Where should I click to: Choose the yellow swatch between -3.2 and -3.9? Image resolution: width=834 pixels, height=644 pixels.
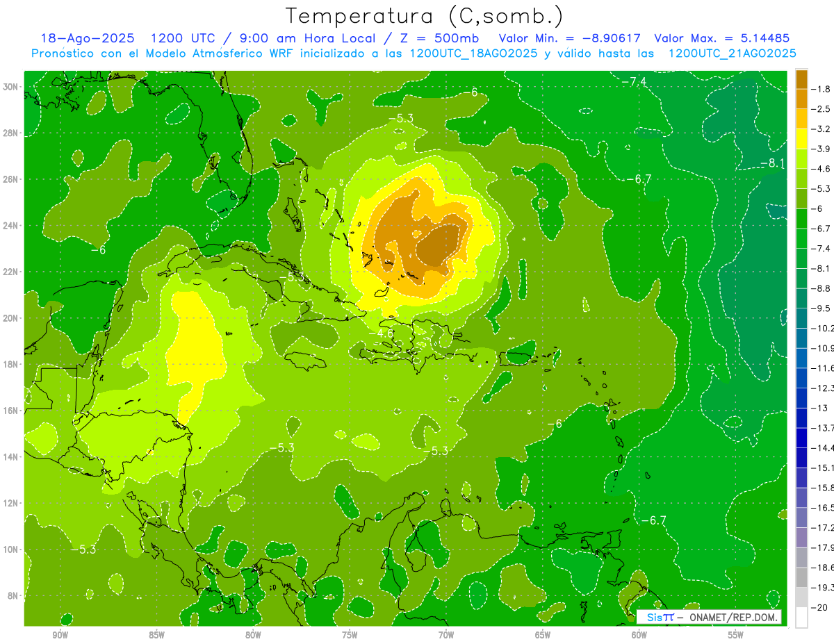click(x=801, y=139)
